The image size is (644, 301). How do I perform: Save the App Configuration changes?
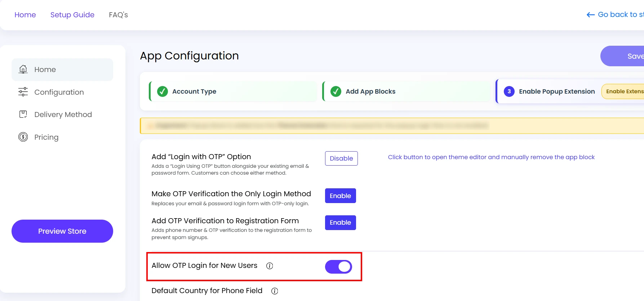(635, 56)
